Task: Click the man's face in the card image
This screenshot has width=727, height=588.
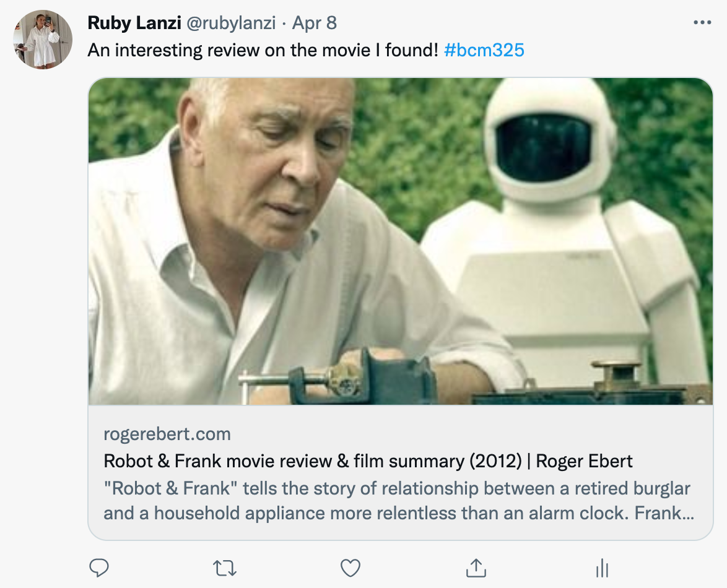Action: click(279, 161)
